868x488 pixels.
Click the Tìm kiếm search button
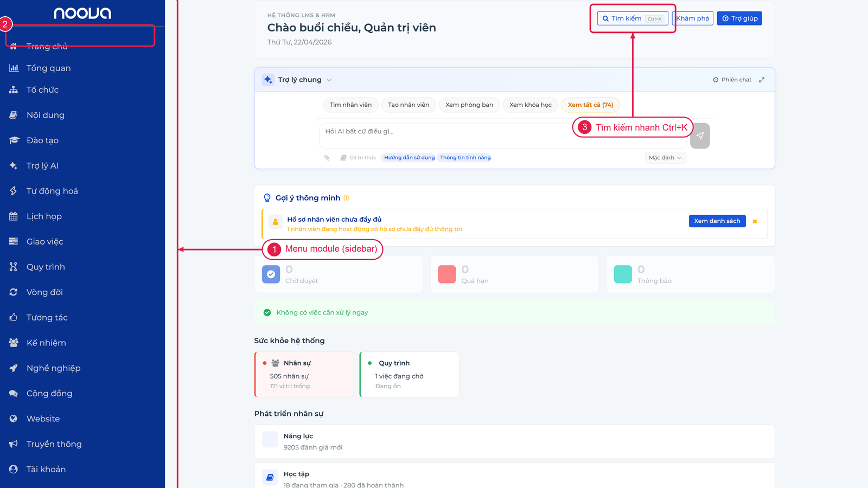[x=633, y=18]
